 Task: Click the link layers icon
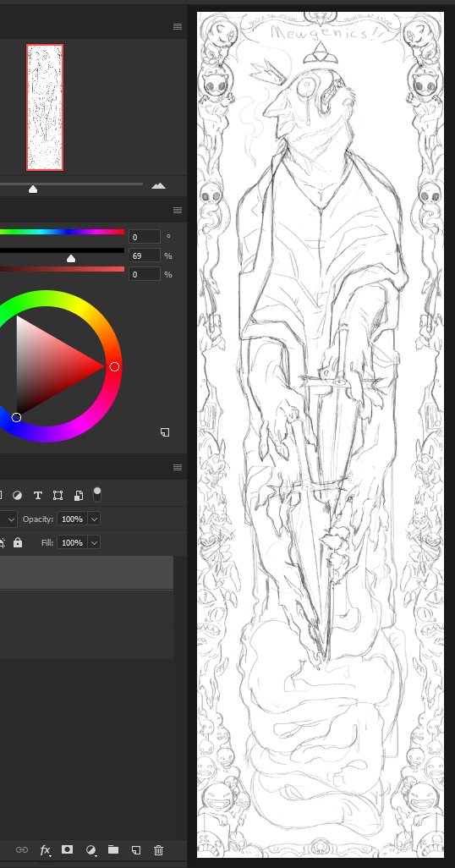coord(22,849)
